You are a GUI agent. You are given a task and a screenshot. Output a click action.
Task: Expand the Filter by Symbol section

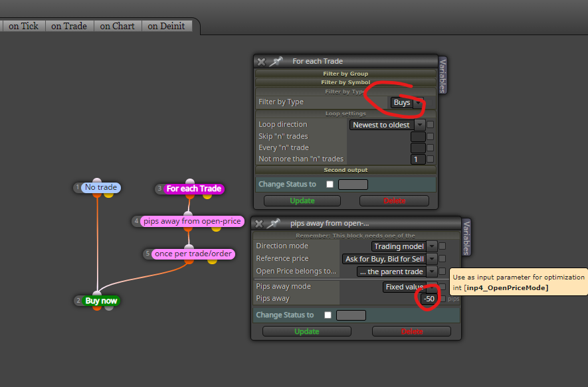click(x=345, y=82)
